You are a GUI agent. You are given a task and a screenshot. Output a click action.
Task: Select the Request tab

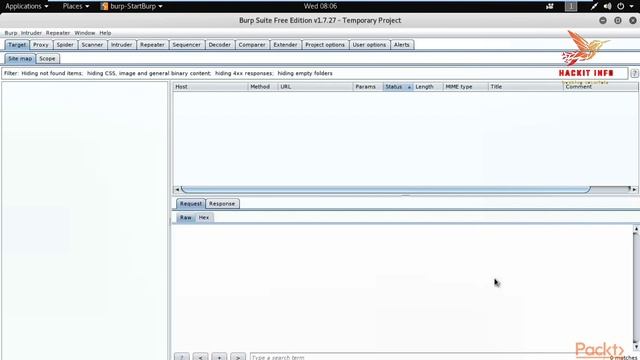coord(191,204)
